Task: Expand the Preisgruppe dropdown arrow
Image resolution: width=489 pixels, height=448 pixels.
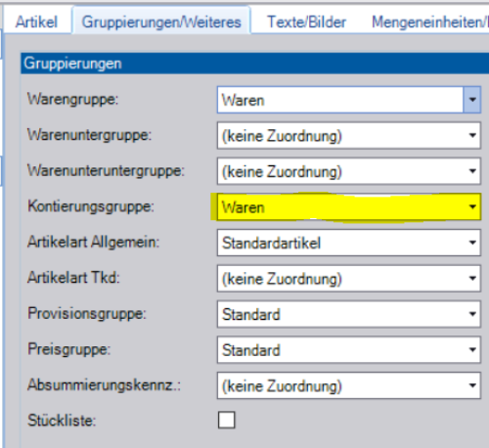Action: click(x=472, y=350)
